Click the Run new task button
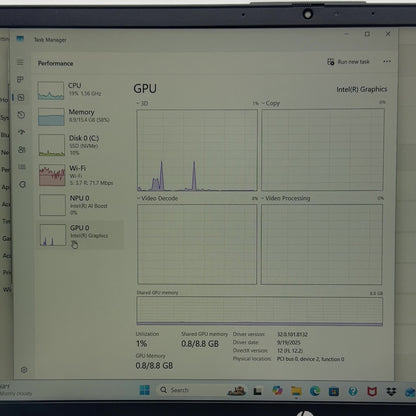416x416 pixels. (348, 62)
